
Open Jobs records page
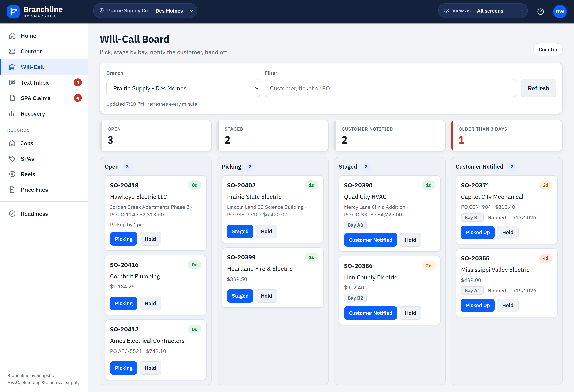click(x=44, y=143)
